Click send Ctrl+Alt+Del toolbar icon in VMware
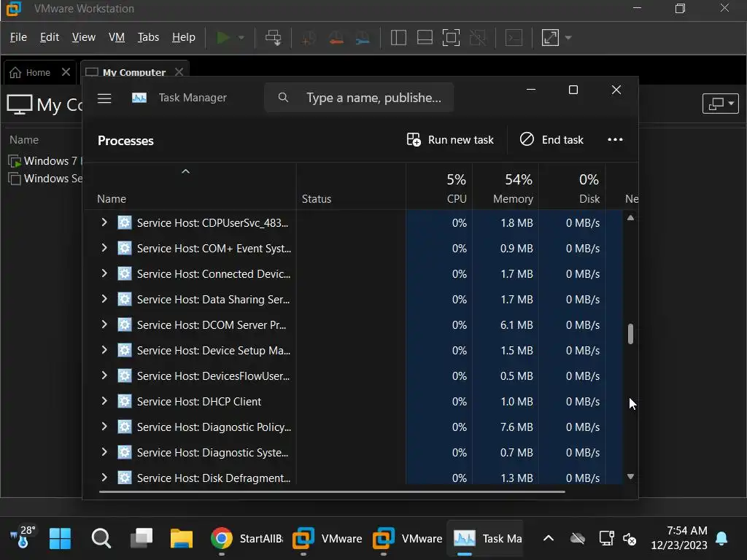 [274, 38]
